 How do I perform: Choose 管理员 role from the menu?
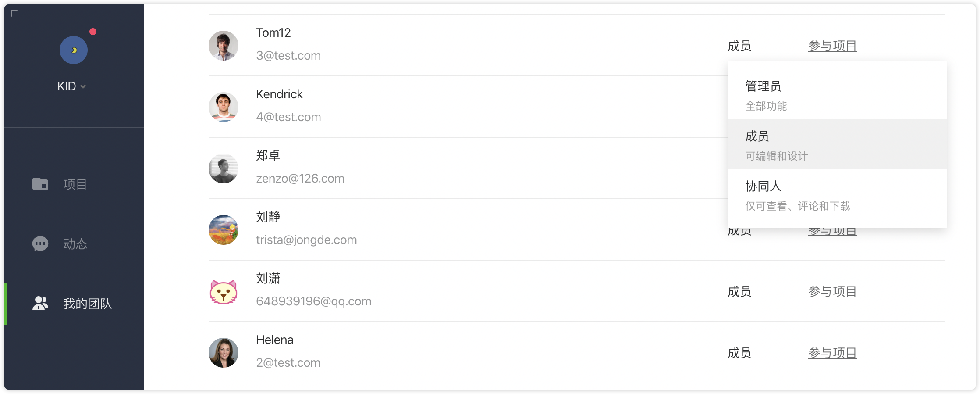[x=837, y=94]
